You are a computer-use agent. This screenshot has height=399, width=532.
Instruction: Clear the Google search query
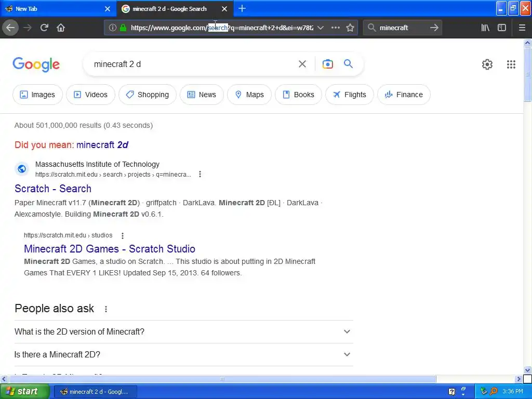pyautogui.click(x=302, y=64)
